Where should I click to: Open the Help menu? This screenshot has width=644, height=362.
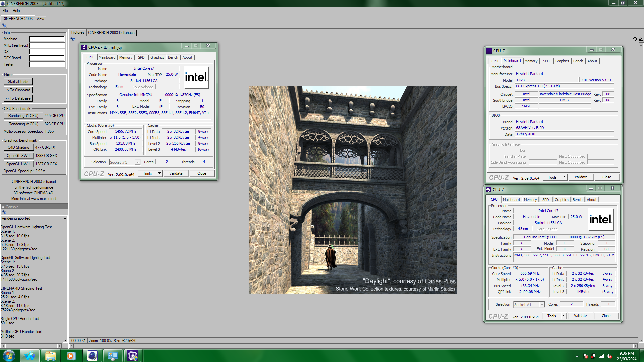16,11
